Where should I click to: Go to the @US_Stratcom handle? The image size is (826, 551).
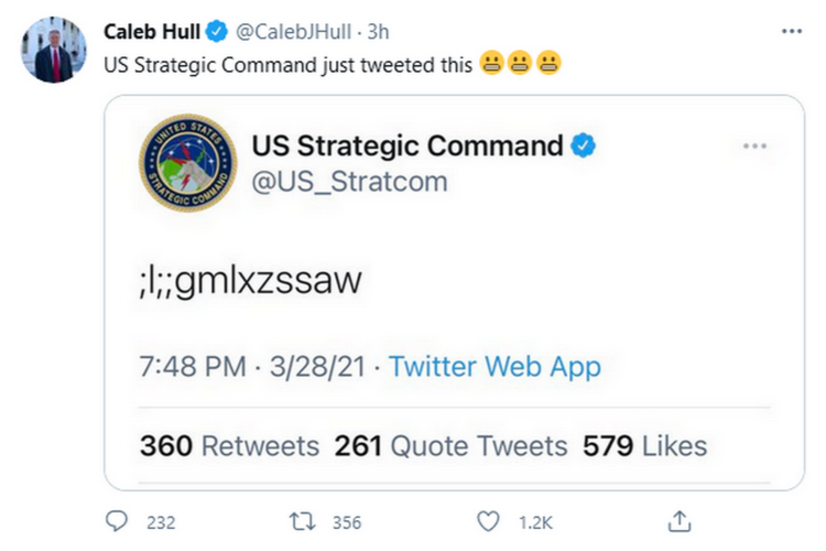pyautogui.click(x=349, y=181)
